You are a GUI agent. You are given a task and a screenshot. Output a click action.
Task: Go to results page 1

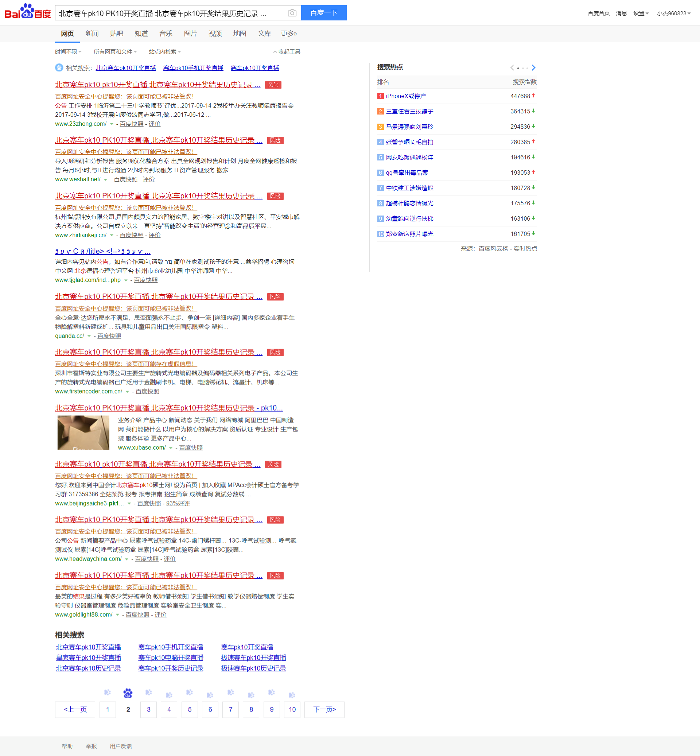(108, 709)
